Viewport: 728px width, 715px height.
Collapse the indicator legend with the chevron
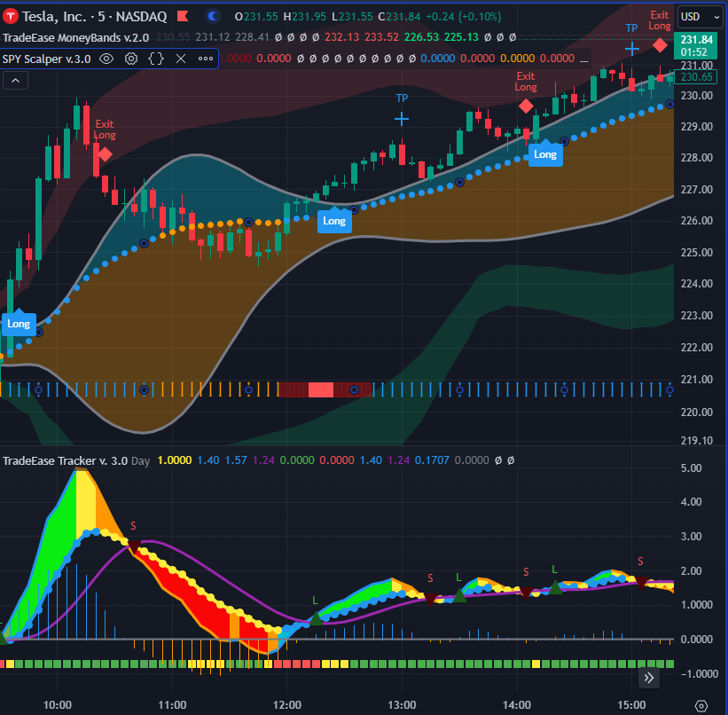click(x=15, y=81)
